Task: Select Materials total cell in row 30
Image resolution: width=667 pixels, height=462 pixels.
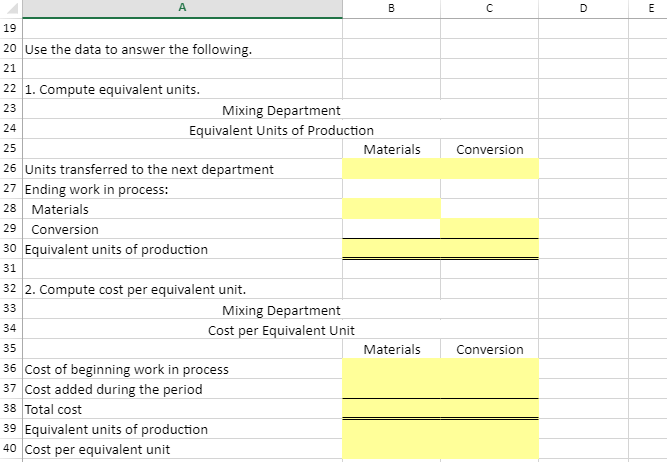Action: [x=391, y=249]
